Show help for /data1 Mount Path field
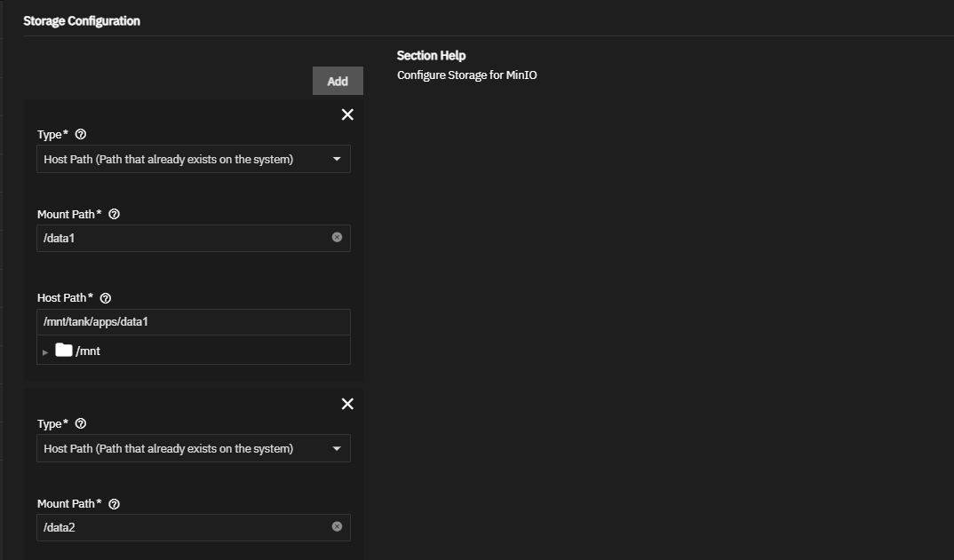954x560 pixels. pos(114,215)
